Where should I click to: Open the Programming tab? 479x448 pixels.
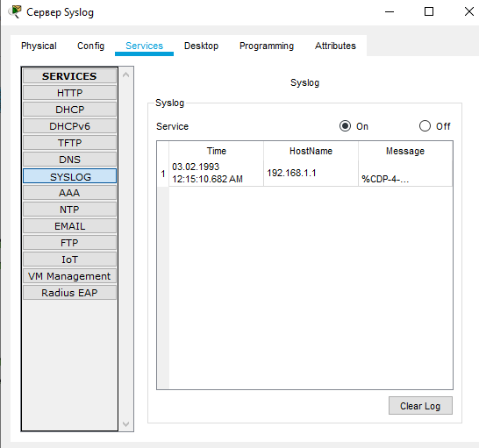point(267,46)
